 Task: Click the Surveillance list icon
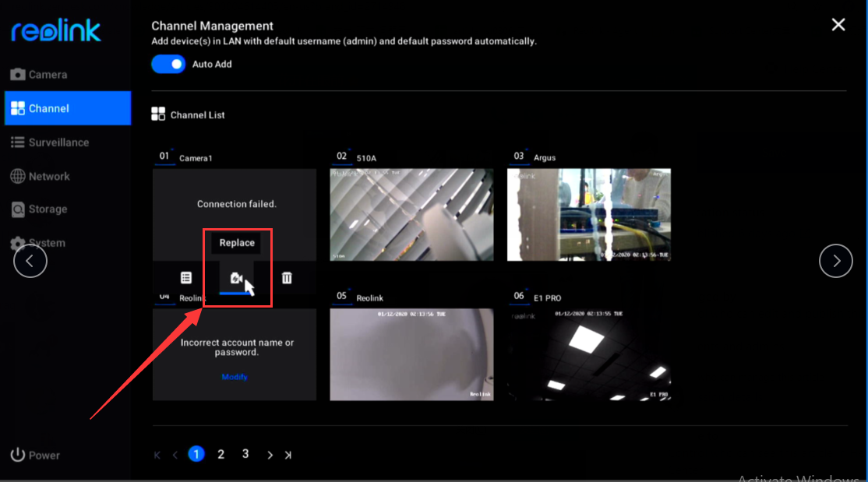click(18, 142)
